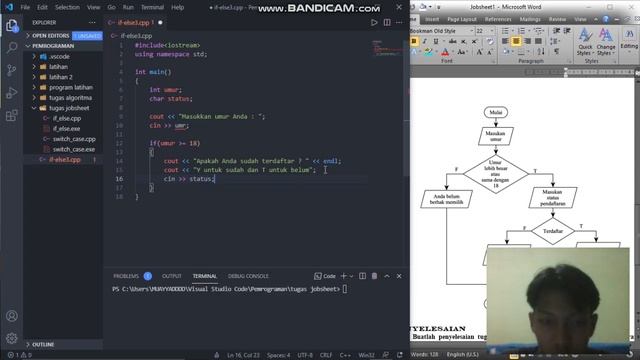The height and width of the screenshot is (360, 640).
Task: Open the terminal launch profile dropdown arrow
Action: click(x=351, y=276)
